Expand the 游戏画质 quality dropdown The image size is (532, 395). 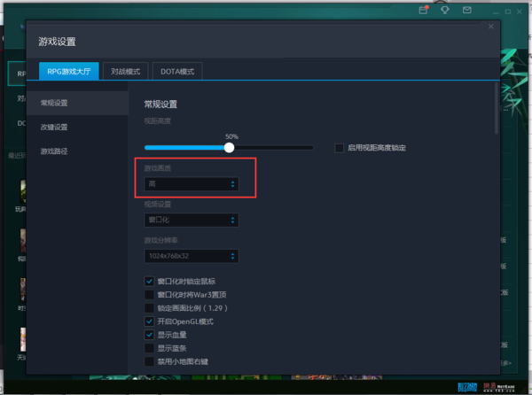[x=192, y=184]
